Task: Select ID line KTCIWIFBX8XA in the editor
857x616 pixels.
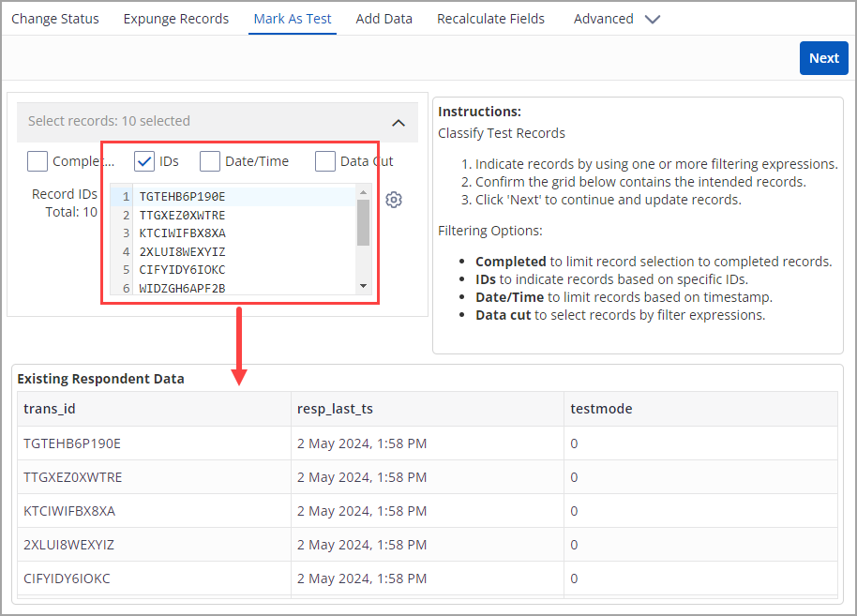Action: [x=182, y=233]
